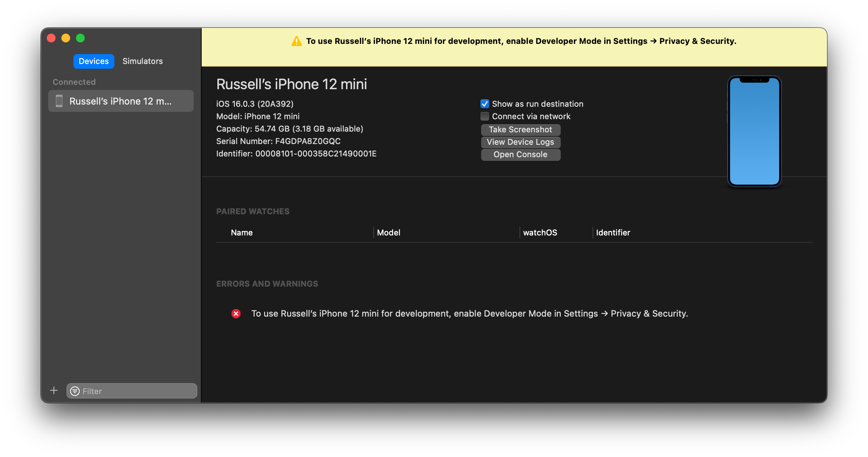
Task: Click the filter icon inside the Filter field
Action: tap(75, 391)
